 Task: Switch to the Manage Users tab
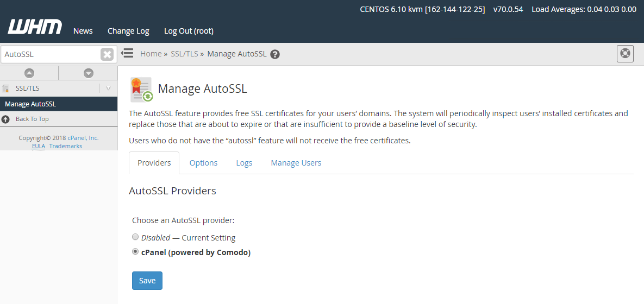tap(296, 163)
